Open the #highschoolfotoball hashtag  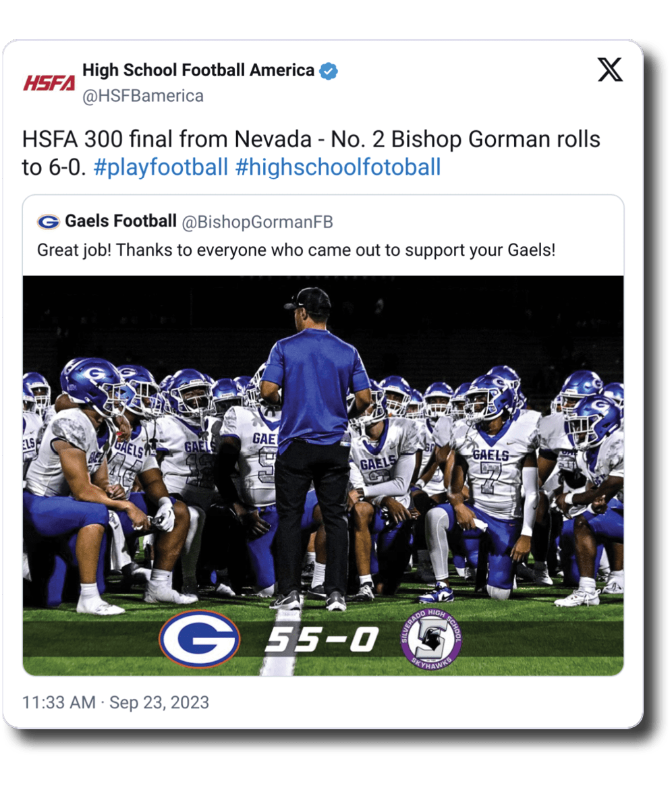coord(337,167)
